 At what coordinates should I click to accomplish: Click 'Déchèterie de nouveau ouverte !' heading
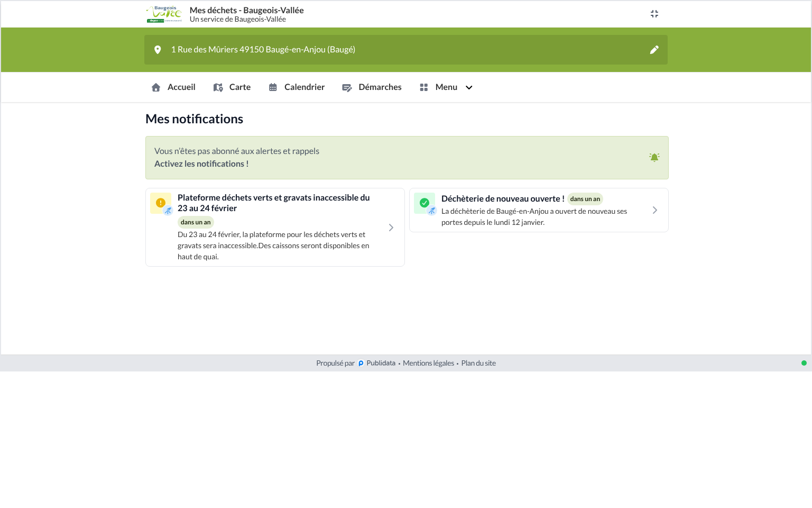click(x=503, y=199)
